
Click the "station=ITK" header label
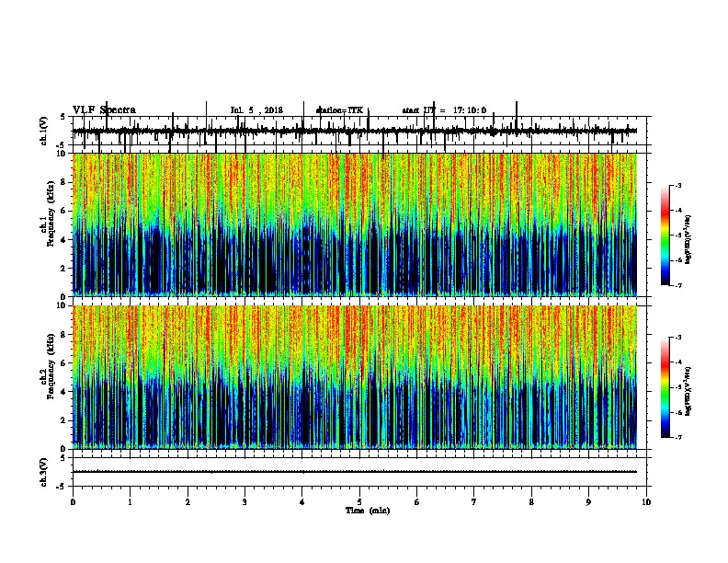click(339, 110)
